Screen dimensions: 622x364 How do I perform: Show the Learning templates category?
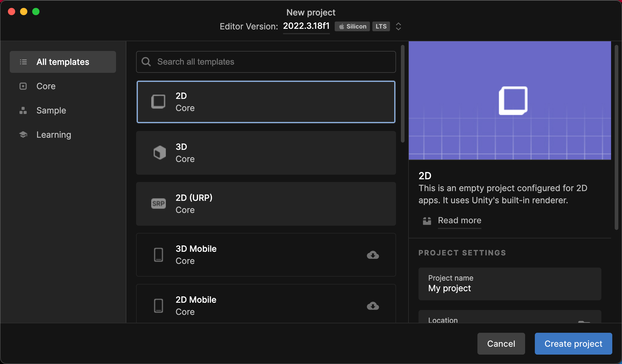(x=53, y=135)
